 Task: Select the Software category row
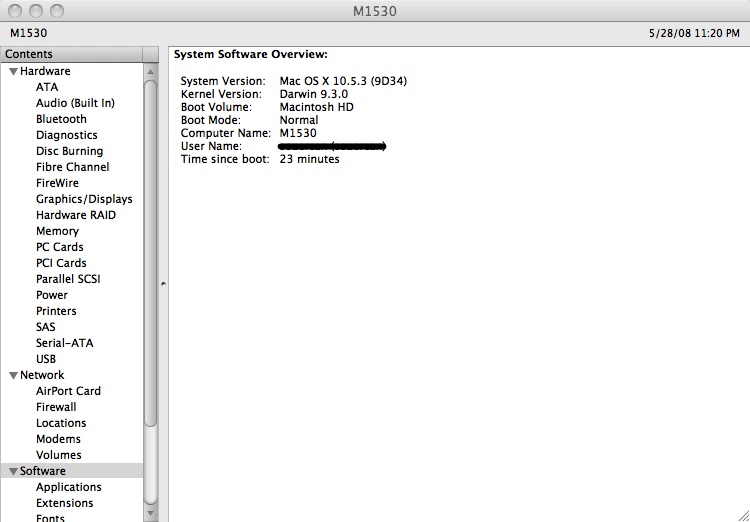tap(72, 471)
